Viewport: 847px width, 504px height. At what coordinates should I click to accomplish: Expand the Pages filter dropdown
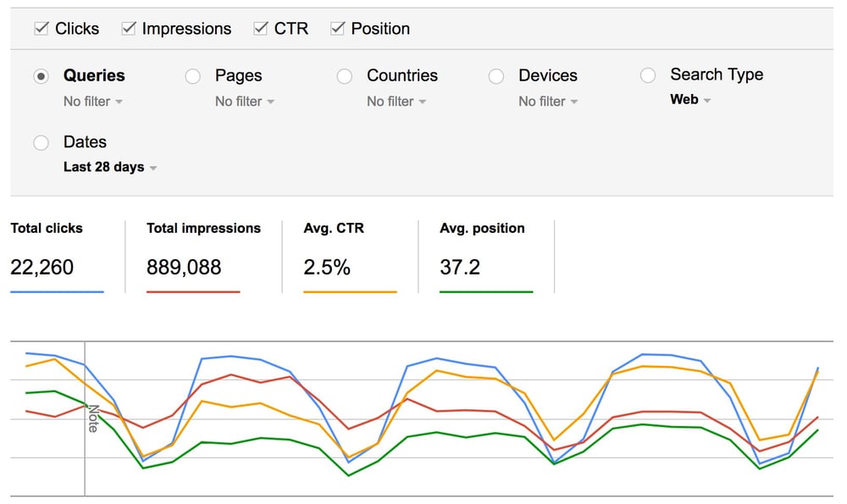coord(244,102)
